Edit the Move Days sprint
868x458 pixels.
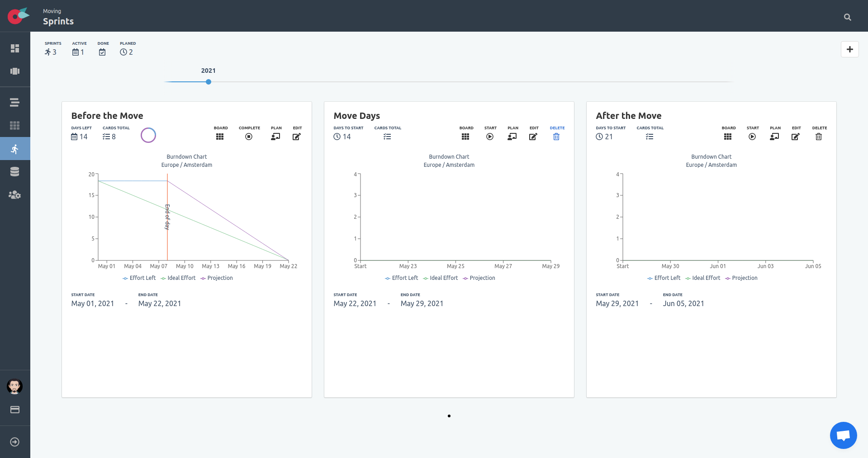tap(534, 134)
